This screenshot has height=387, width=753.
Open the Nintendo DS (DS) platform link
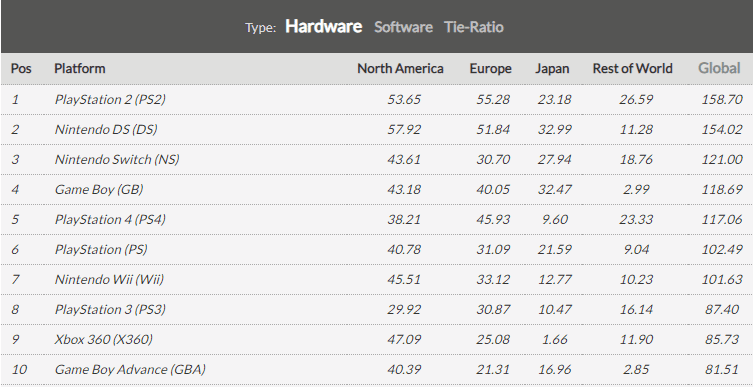(x=106, y=129)
